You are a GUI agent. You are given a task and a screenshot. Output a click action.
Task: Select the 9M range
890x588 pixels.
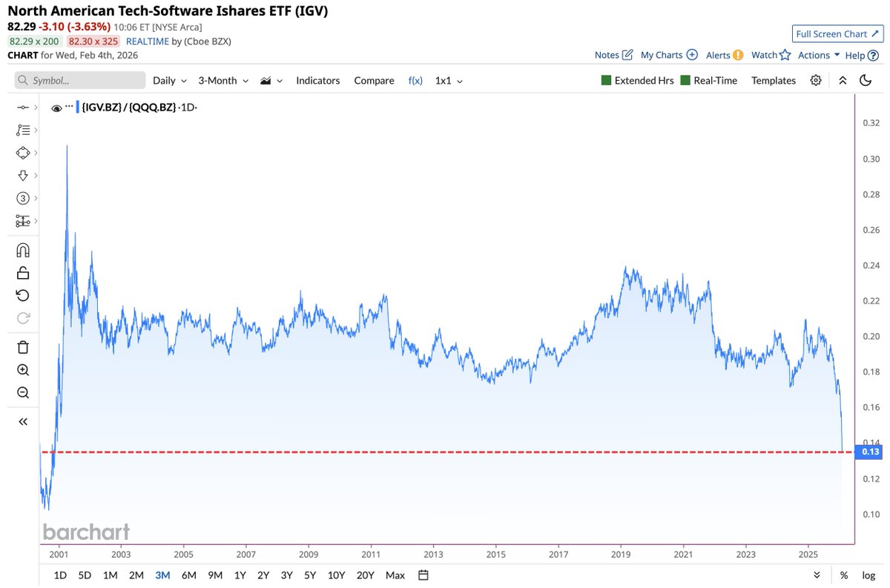click(x=215, y=575)
